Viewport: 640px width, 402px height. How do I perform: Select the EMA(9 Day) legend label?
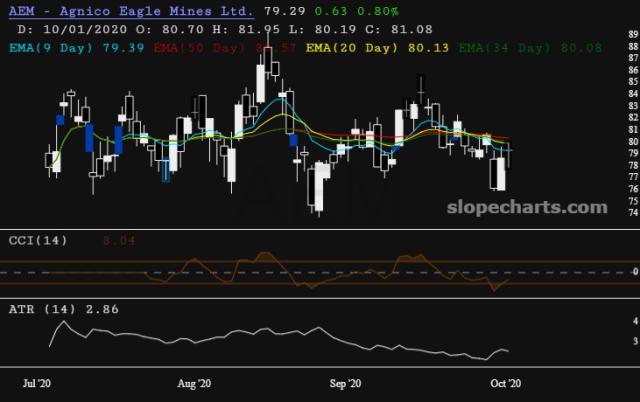[51, 48]
